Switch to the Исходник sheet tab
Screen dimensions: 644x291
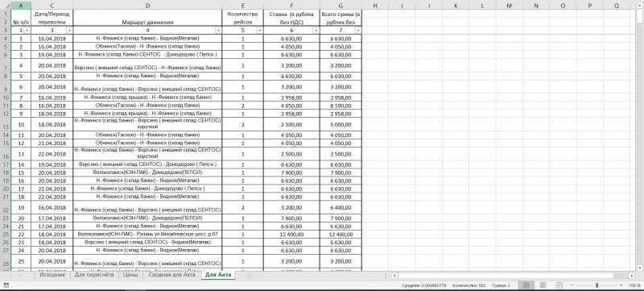click(x=52, y=275)
